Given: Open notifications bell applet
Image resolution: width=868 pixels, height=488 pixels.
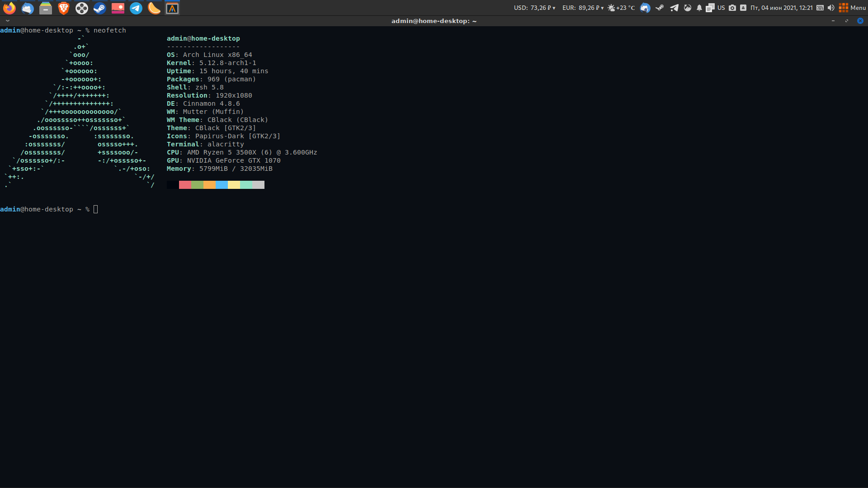Looking at the screenshot, I should click(699, 8).
